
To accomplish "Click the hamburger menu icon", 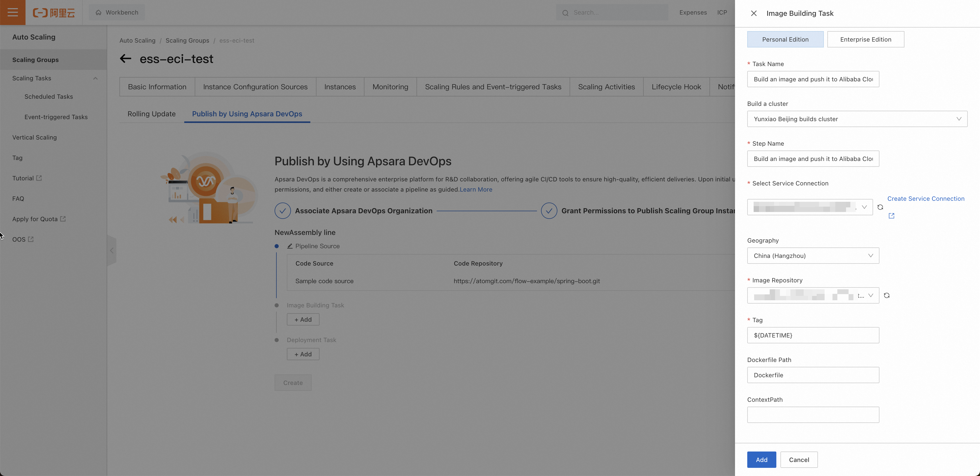I will (x=13, y=12).
